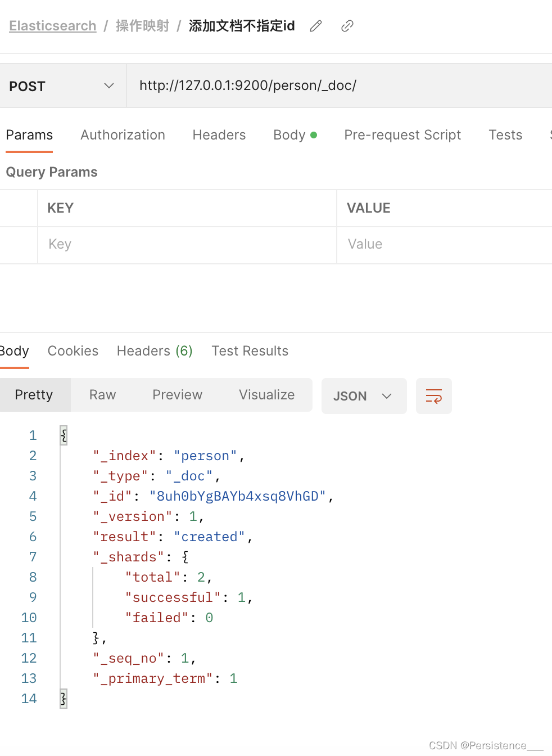Open the POST method dropdown

point(63,86)
